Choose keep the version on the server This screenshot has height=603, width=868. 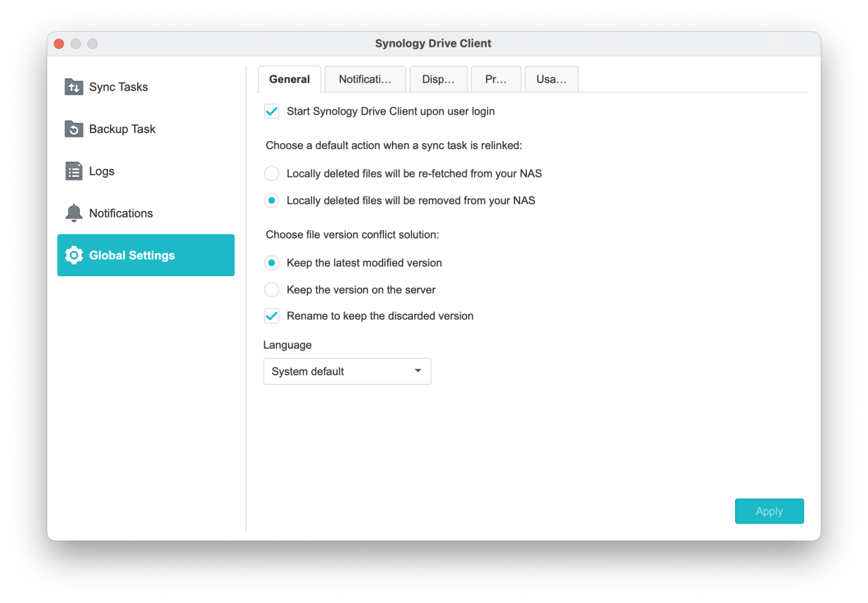(271, 290)
